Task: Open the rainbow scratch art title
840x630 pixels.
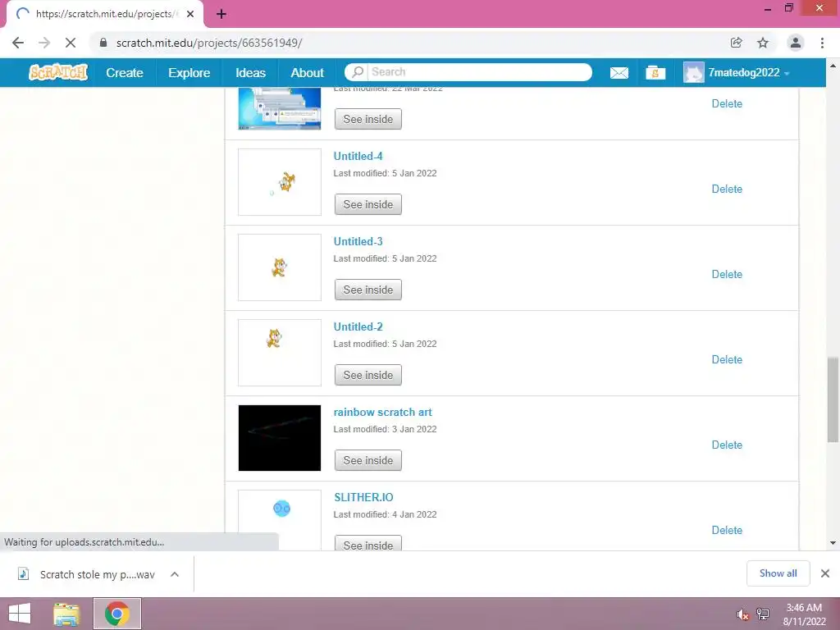Action: 382,412
